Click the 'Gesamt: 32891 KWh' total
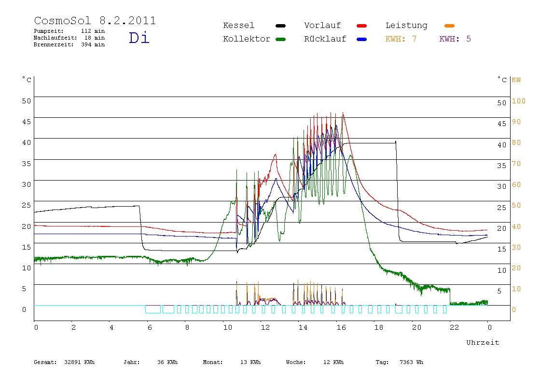Screen dimensions: 554x392 [64, 362]
